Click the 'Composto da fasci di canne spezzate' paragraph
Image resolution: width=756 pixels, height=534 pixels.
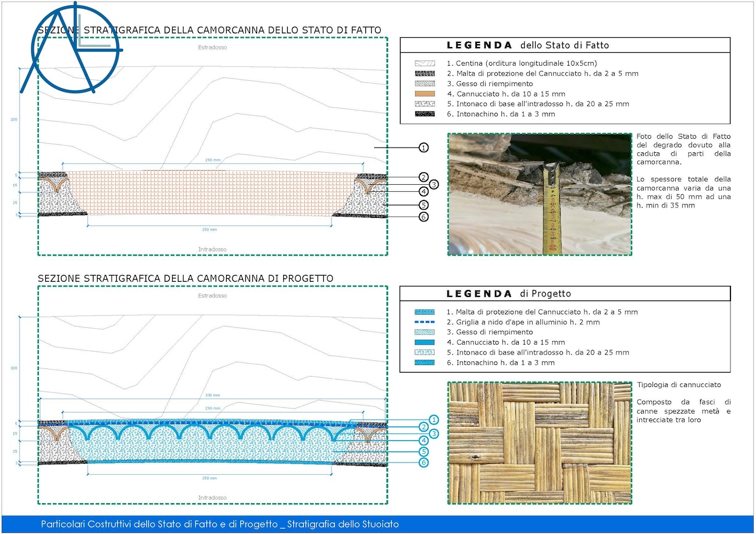point(684,410)
